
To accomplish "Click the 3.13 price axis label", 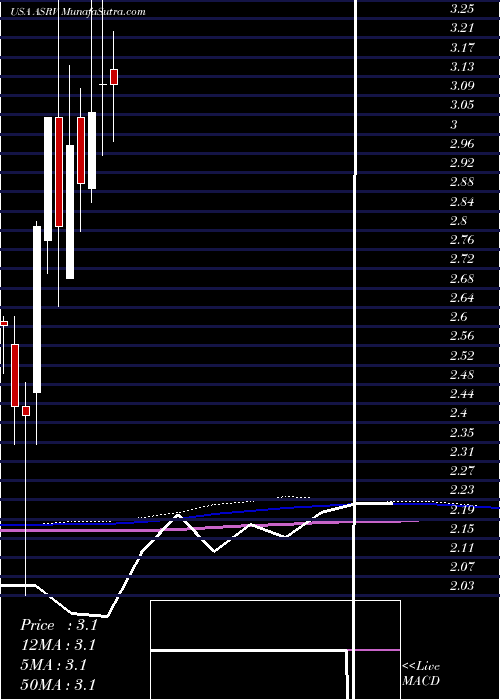I will [461, 67].
